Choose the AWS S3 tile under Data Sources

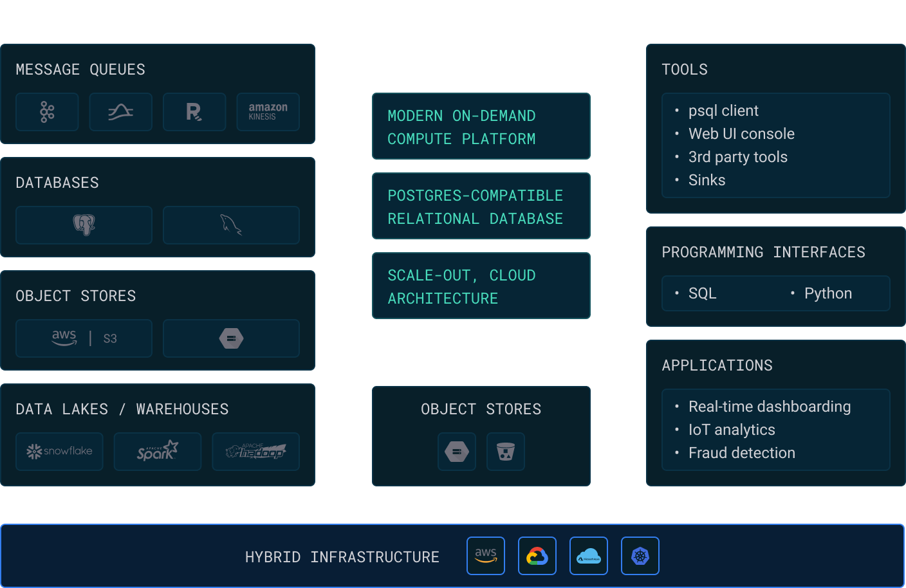pos(84,338)
